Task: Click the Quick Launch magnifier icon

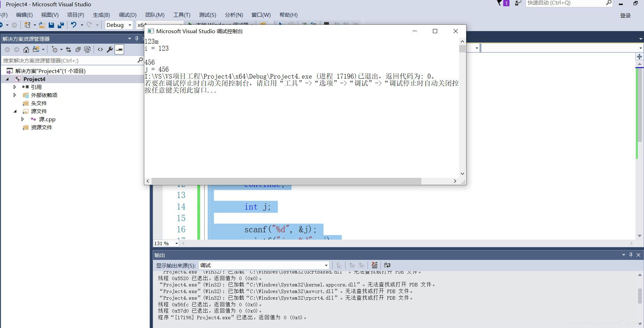Action: click(x=609, y=3)
